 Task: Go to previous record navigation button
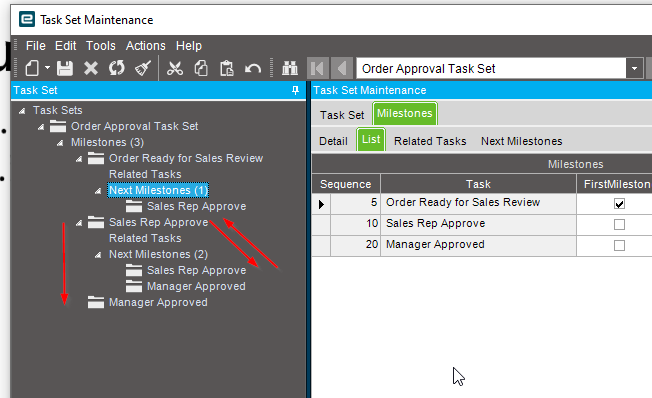[x=342, y=68]
